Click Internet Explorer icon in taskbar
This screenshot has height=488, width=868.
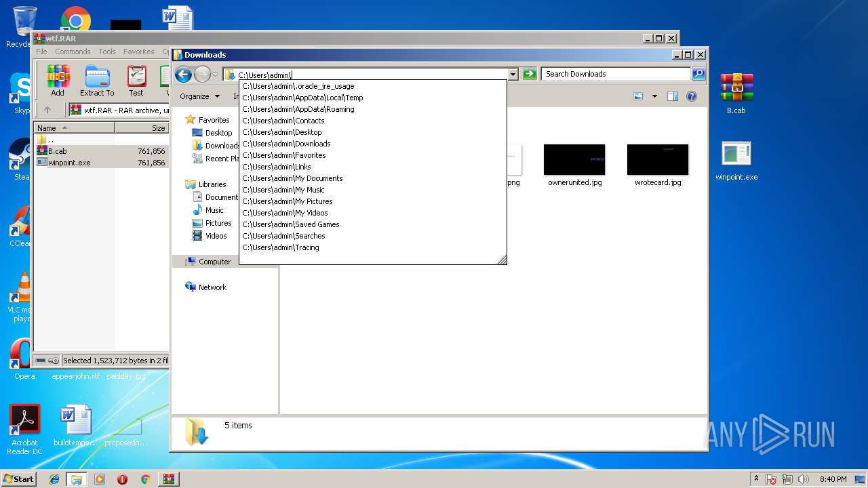pyautogui.click(x=54, y=479)
